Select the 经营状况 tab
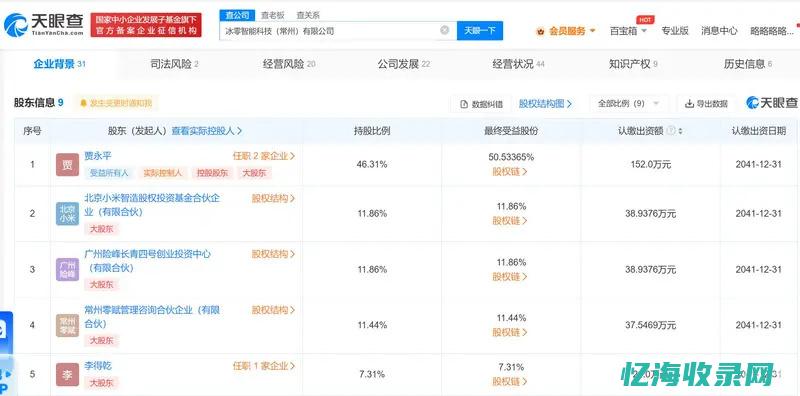The image size is (800, 396). [x=518, y=64]
